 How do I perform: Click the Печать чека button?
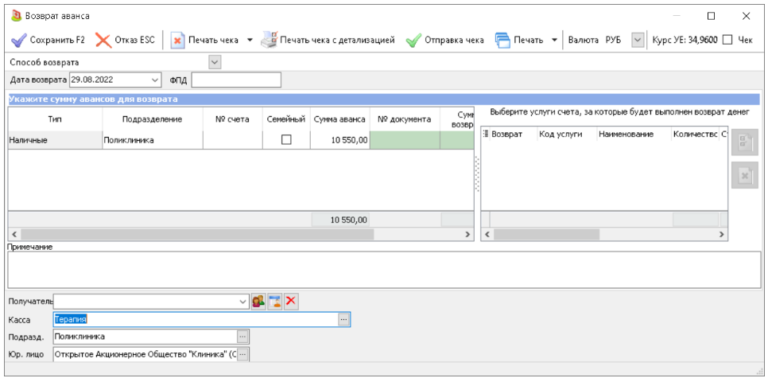pyautogui.click(x=206, y=40)
